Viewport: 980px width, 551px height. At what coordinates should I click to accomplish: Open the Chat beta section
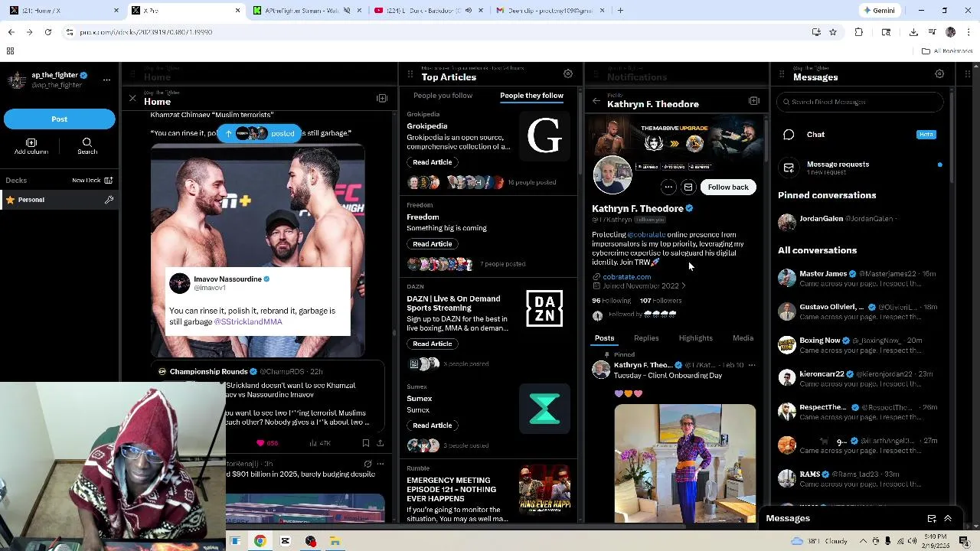click(x=861, y=135)
